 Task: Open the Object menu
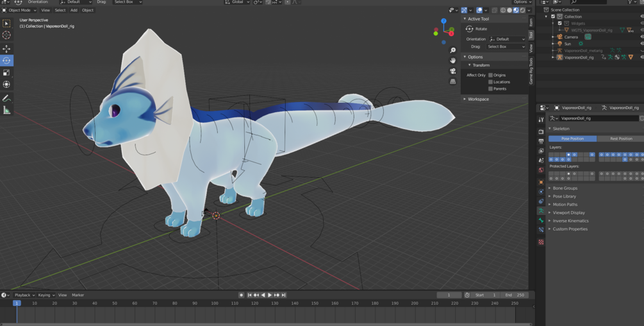88,10
